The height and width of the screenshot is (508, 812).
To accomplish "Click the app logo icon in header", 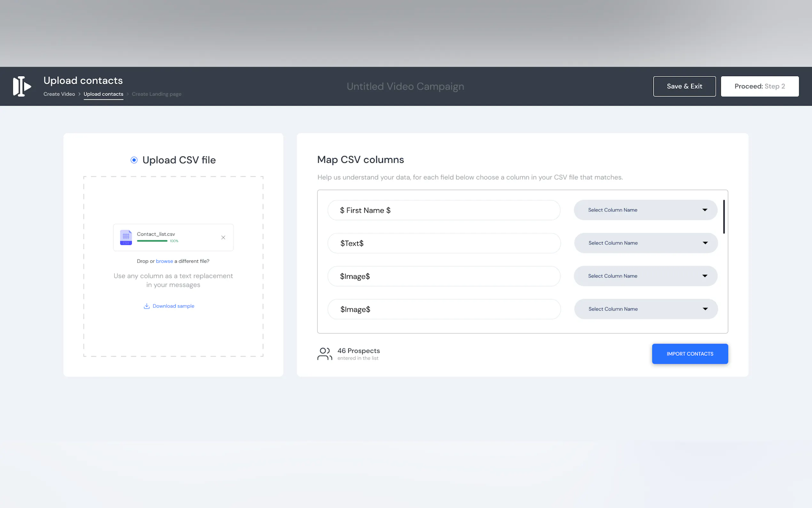I will point(22,86).
